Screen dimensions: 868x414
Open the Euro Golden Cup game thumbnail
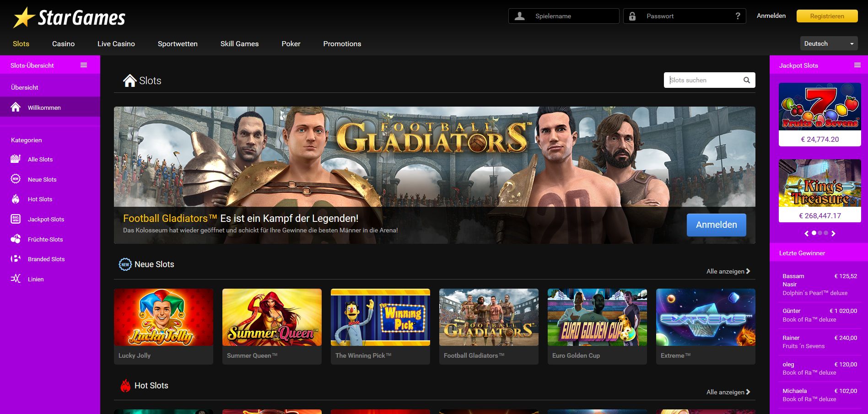(x=597, y=317)
